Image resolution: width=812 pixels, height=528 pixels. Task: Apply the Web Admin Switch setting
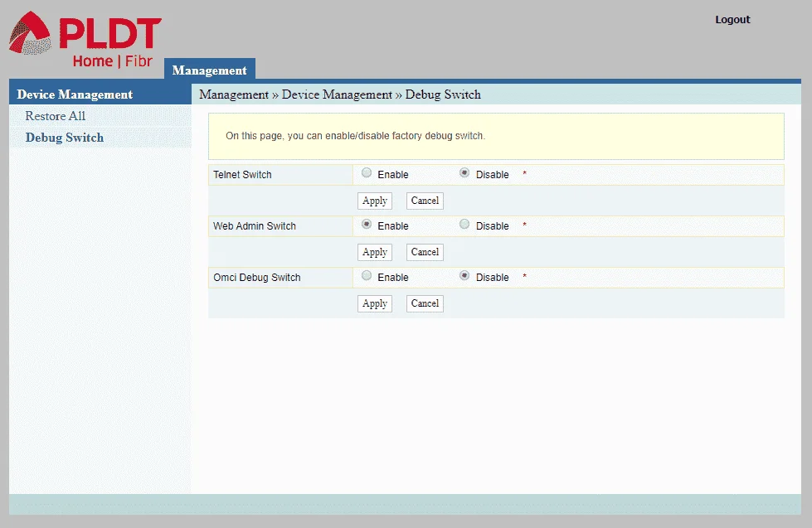[x=375, y=252]
